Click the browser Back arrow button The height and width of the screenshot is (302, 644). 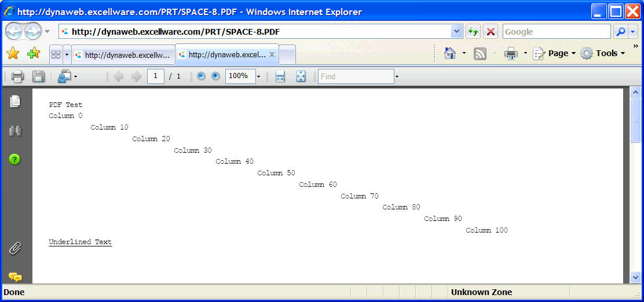tap(14, 32)
